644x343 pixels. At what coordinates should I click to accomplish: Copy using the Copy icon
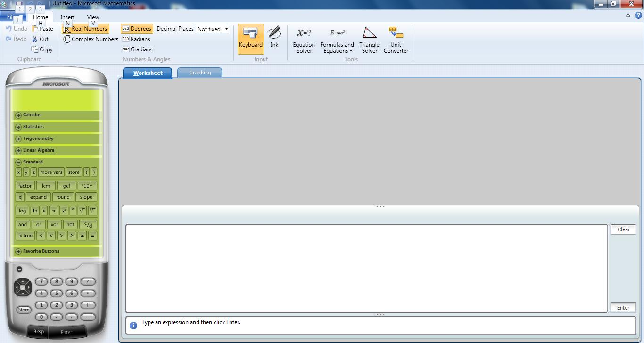[x=35, y=49]
